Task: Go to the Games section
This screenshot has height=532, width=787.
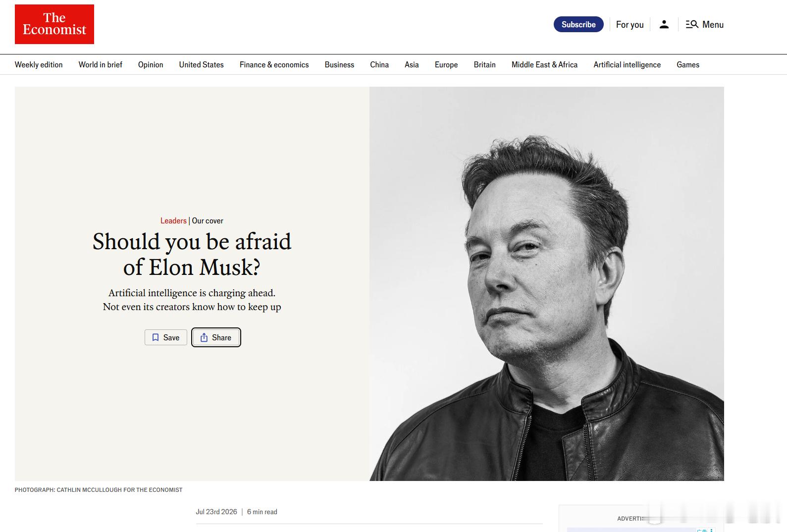Action: pos(688,64)
